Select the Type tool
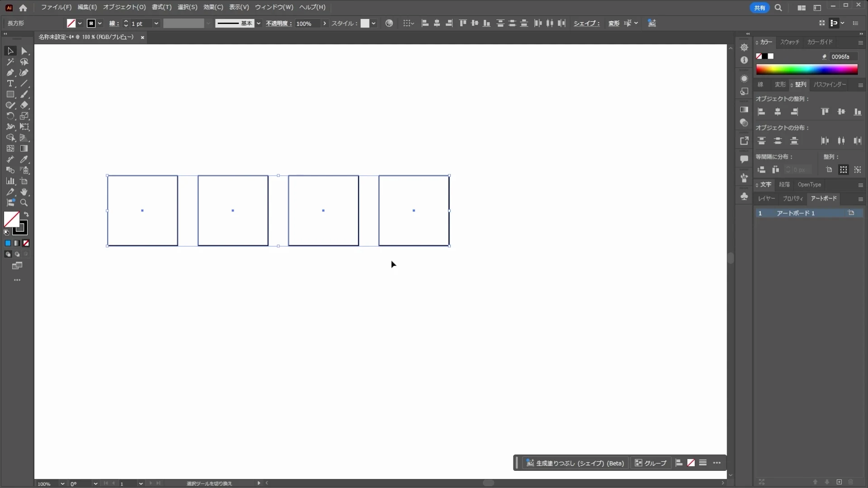 (10, 84)
